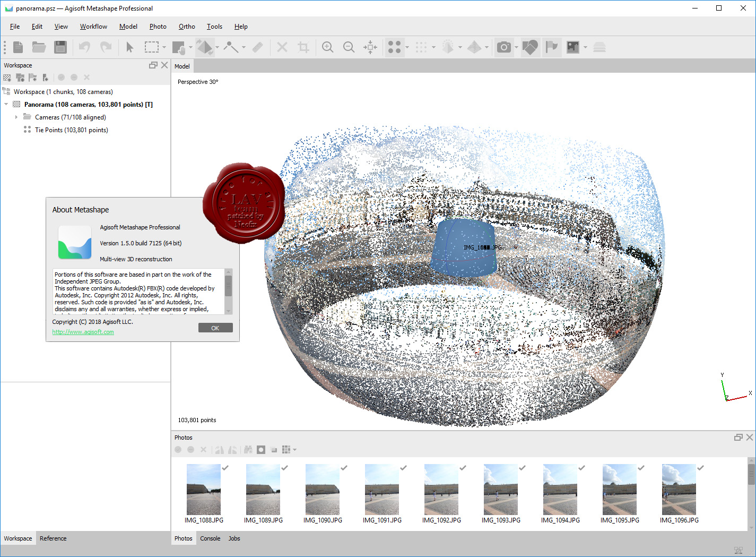756x557 pixels.
Task: Click OK in the About Metashape dialog
Action: coord(215,328)
